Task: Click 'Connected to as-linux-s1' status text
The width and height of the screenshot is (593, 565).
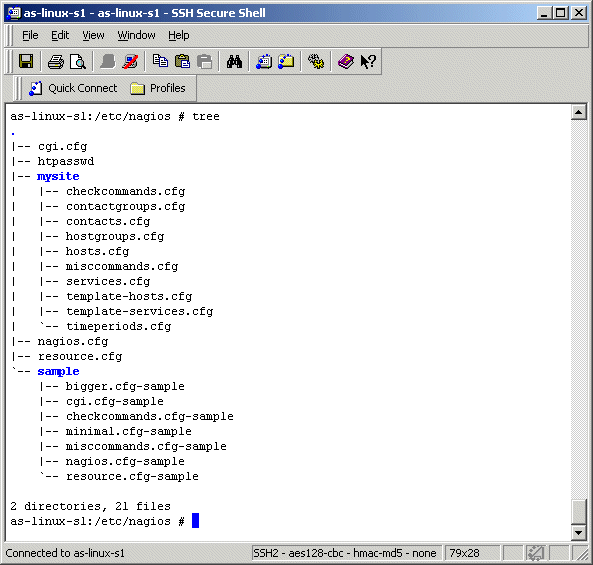Action: click(65, 553)
